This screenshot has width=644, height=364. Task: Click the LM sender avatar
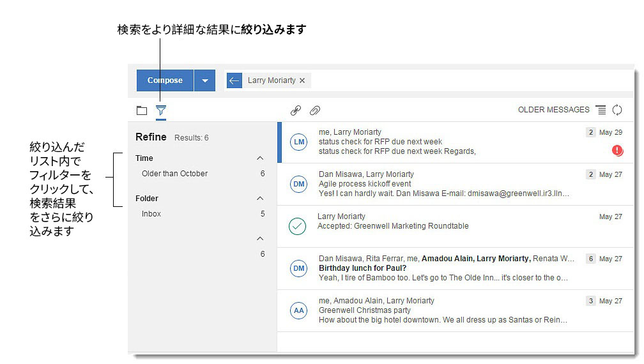tap(298, 142)
